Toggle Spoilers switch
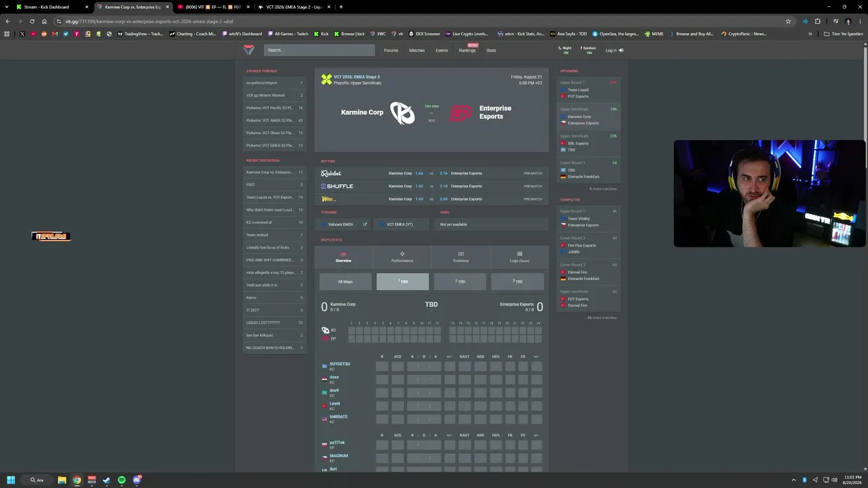This screenshot has height=488, width=868. point(588,50)
